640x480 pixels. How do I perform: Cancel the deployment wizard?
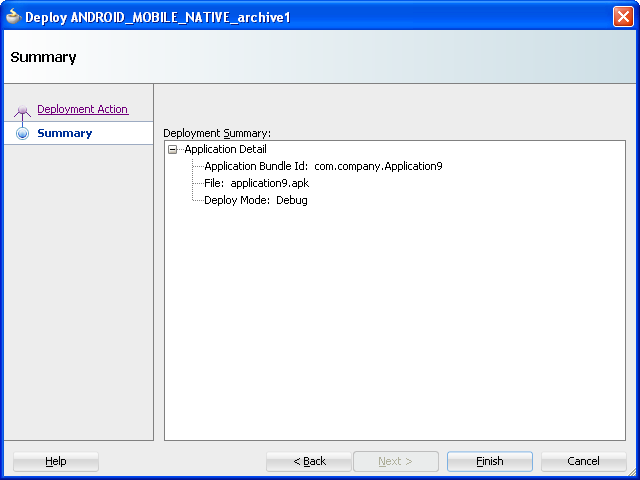coord(583,461)
